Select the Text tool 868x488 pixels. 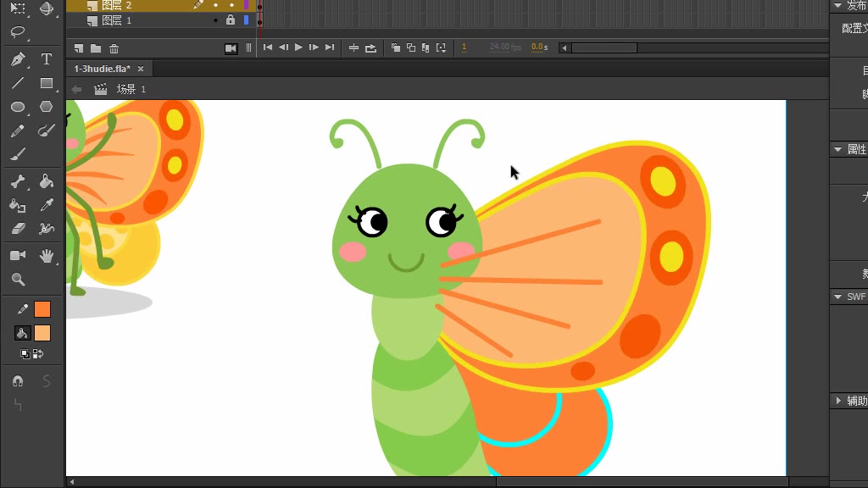click(47, 59)
